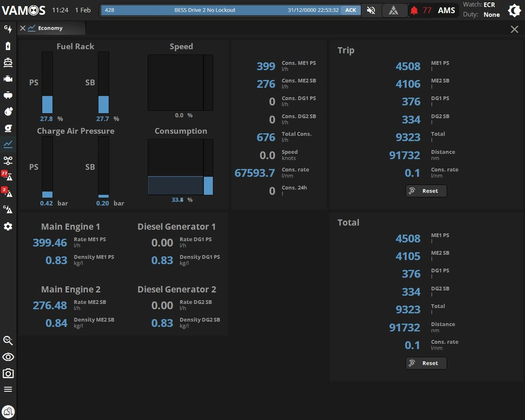Screen dimensions: 525x420
Task: Click the red alarm bell icon
Action: click(x=414, y=10)
